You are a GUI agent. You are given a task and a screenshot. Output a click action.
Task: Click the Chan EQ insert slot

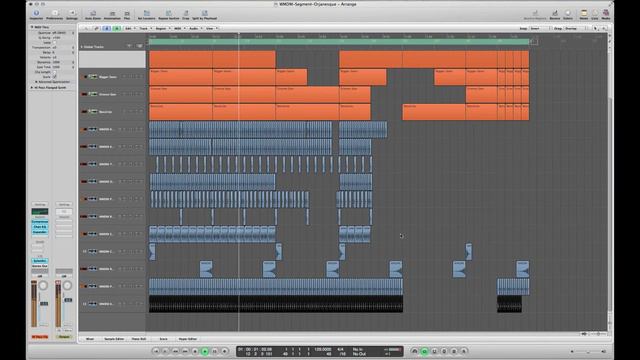coord(40,227)
